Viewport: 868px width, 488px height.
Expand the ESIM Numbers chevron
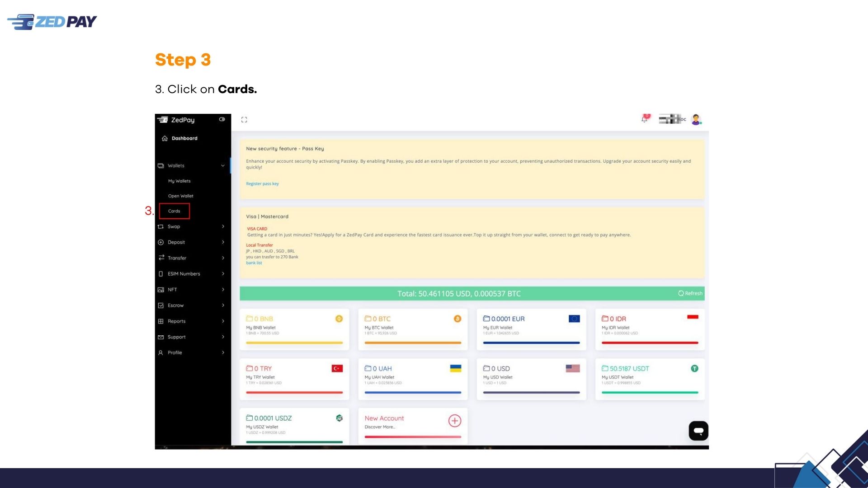pyautogui.click(x=223, y=274)
